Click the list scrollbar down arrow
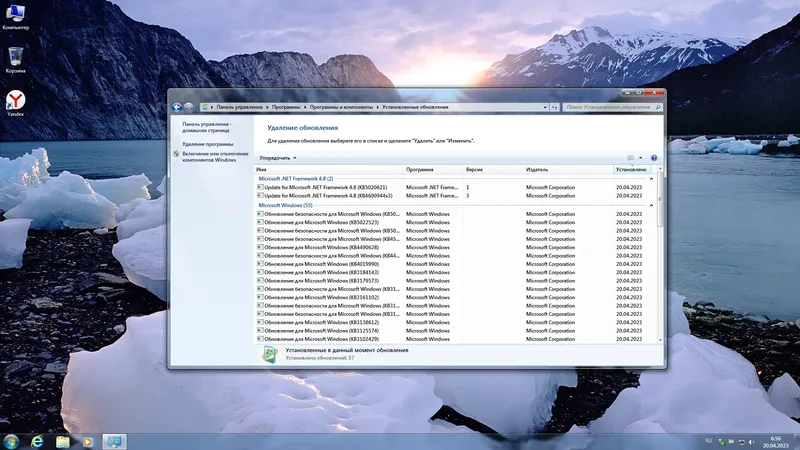The height and width of the screenshot is (450, 800). [660, 339]
